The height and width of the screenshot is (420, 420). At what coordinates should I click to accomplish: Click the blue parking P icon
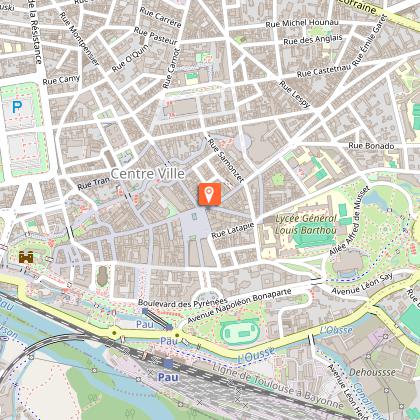coord(17,107)
